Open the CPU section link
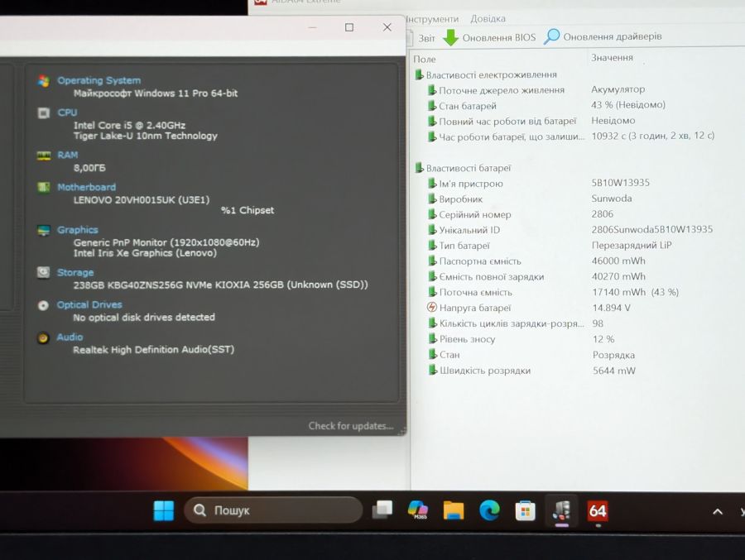 pyautogui.click(x=67, y=112)
